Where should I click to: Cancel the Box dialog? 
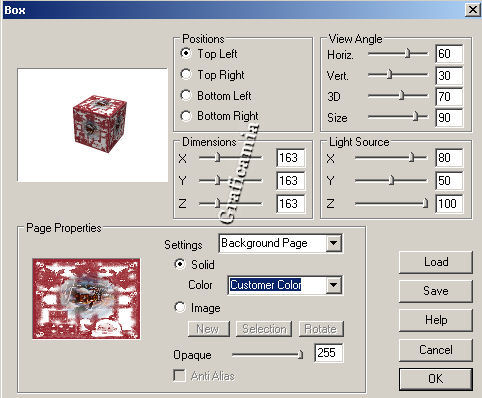(x=436, y=350)
